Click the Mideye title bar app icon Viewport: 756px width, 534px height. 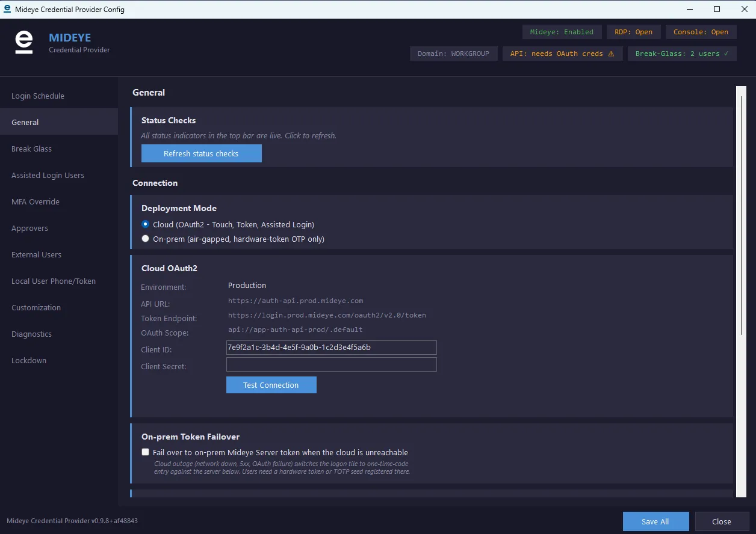coord(7,9)
